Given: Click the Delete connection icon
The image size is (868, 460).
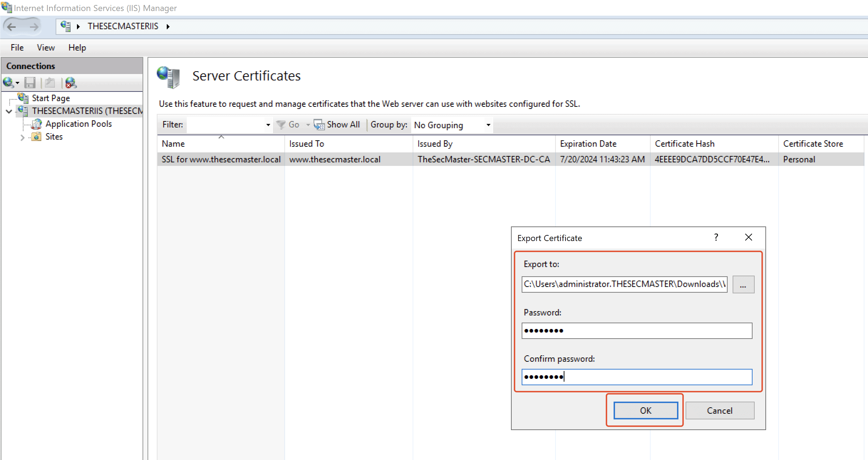Looking at the screenshot, I should click(x=71, y=83).
